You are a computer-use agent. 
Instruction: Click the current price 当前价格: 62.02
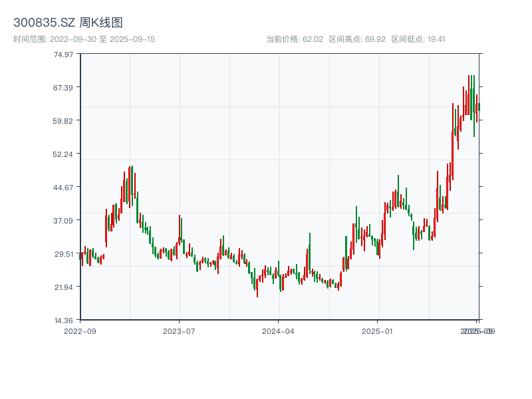point(295,39)
